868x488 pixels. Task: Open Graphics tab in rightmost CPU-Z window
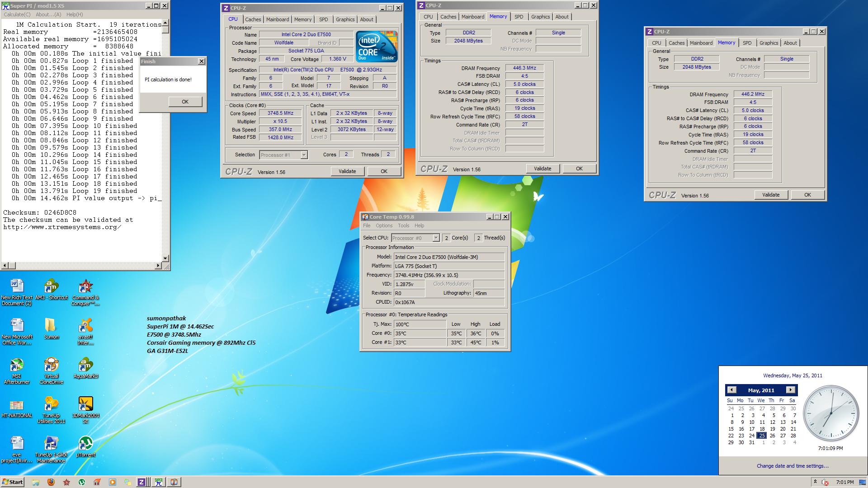pos(769,43)
